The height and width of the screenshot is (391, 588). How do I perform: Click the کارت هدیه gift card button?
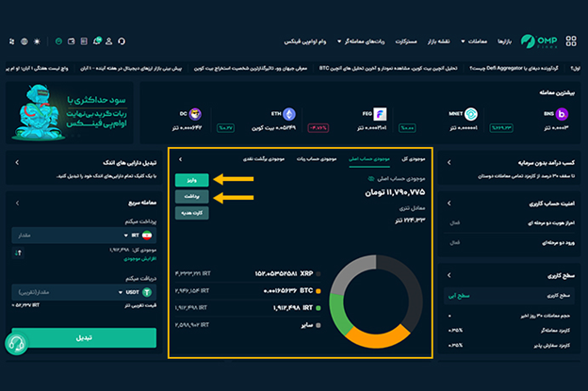(x=191, y=213)
